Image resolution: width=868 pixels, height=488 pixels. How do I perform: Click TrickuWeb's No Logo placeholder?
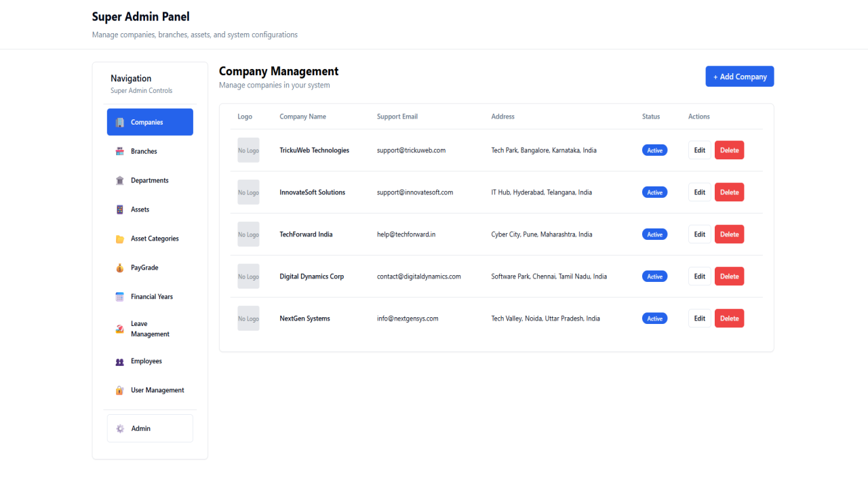click(x=248, y=150)
